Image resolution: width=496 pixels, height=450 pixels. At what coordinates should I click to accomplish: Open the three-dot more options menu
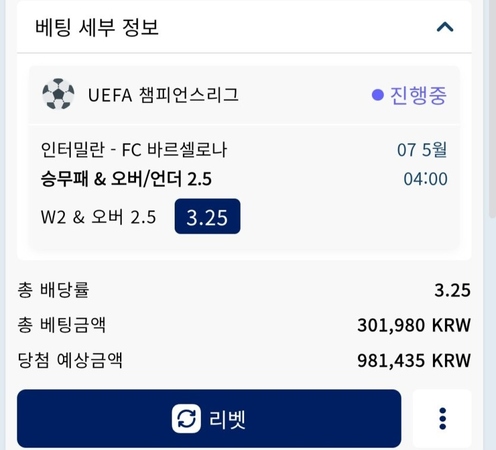tap(442, 418)
